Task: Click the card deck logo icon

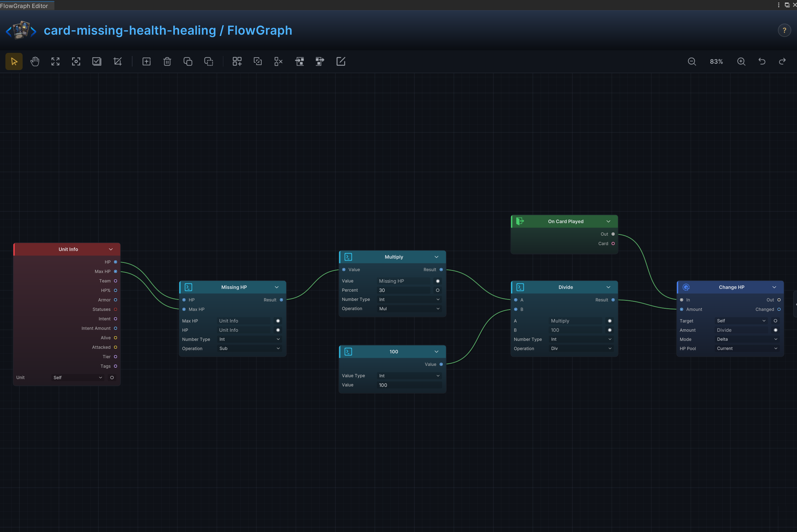Action: [x=21, y=30]
